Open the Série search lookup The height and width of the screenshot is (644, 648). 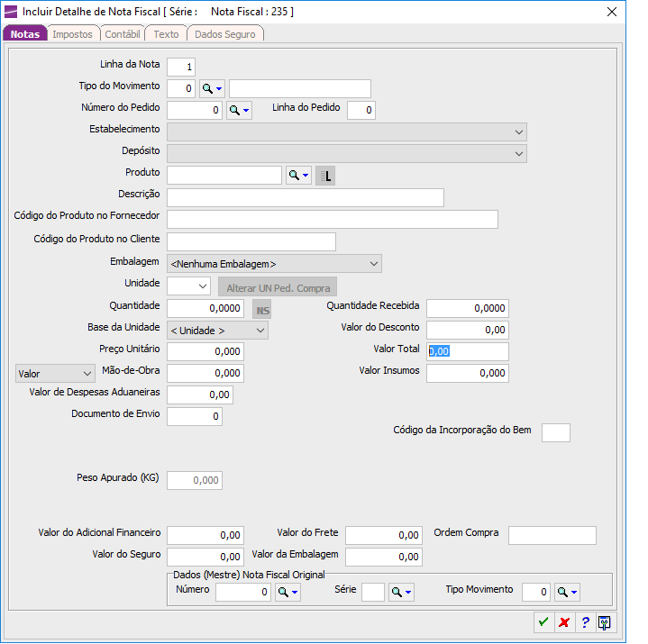click(x=401, y=592)
